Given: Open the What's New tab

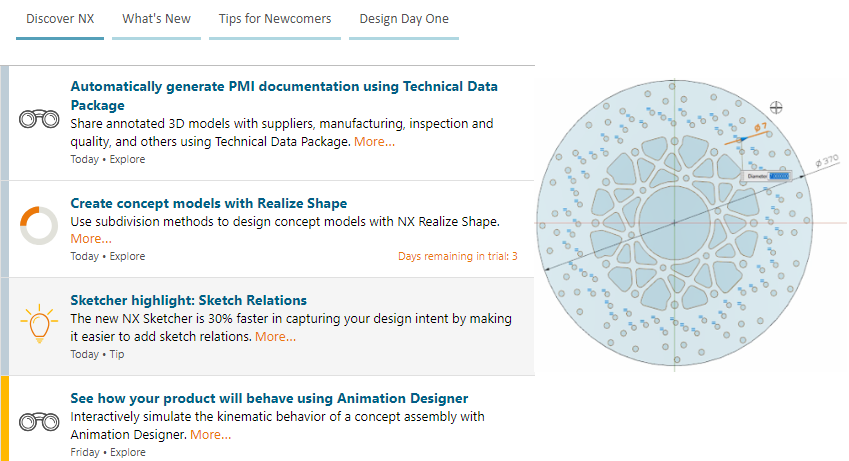Looking at the screenshot, I should tap(156, 19).
